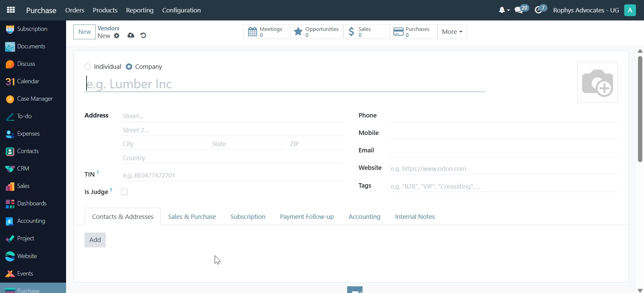Click the user avatar A icon

[x=630, y=10]
